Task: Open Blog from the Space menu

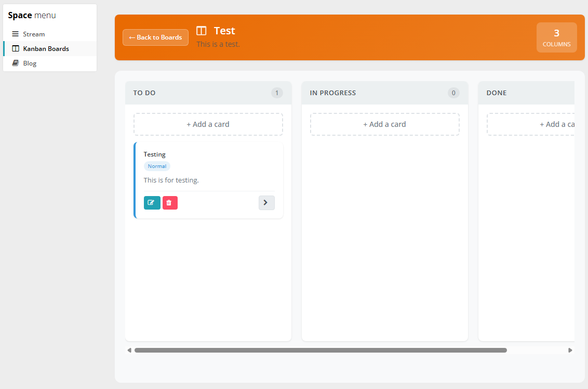Action: (50, 63)
